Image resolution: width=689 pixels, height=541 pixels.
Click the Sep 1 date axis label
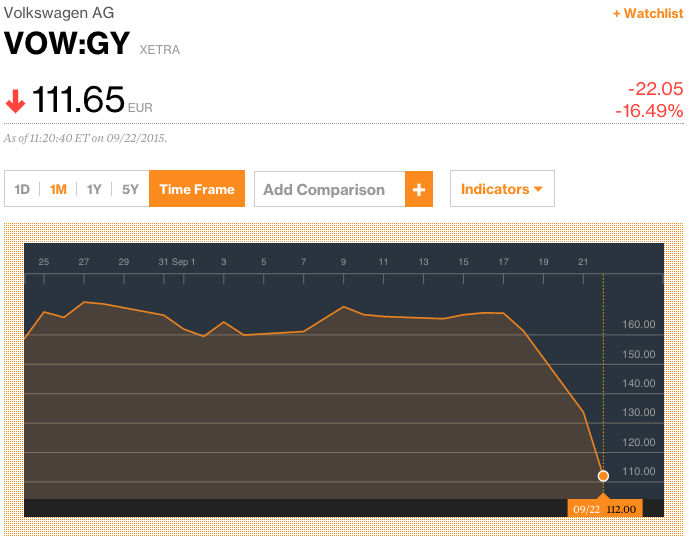click(x=183, y=262)
